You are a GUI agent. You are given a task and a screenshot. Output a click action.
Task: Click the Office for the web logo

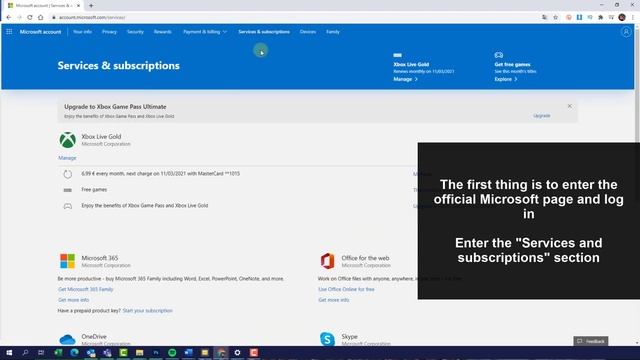click(x=327, y=261)
